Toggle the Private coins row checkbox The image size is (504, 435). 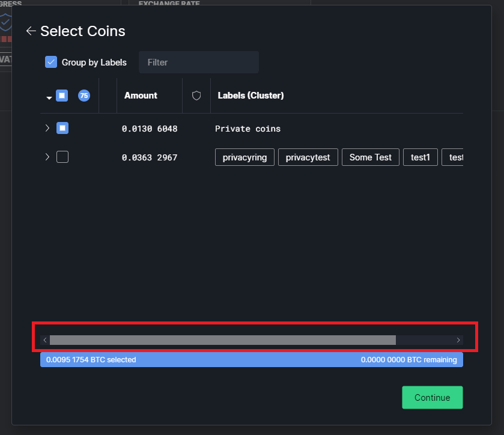click(x=62, y=128)
